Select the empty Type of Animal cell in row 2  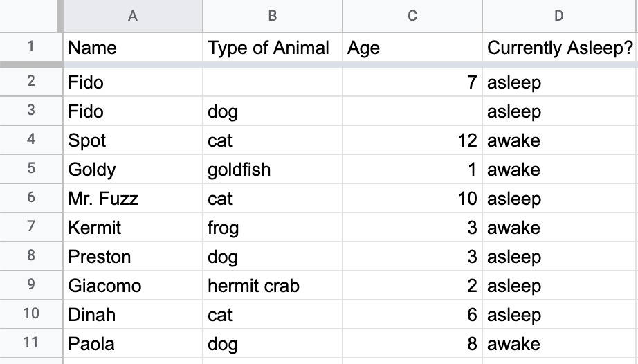tap(273, 82)
